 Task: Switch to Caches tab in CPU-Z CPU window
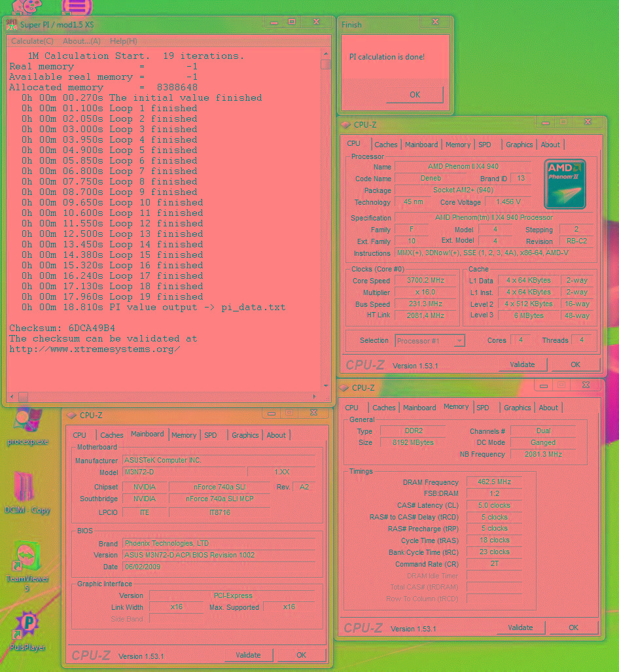coord(386,145)
